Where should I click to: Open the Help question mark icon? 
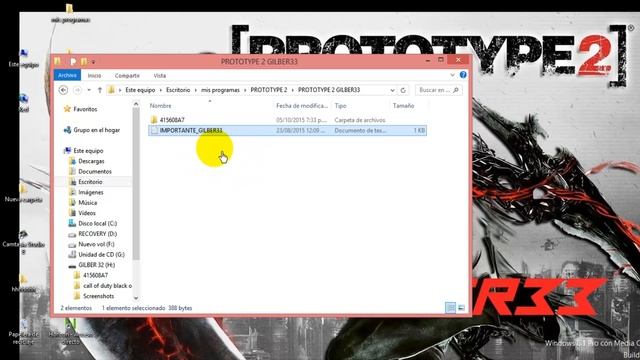pos(463,75)
